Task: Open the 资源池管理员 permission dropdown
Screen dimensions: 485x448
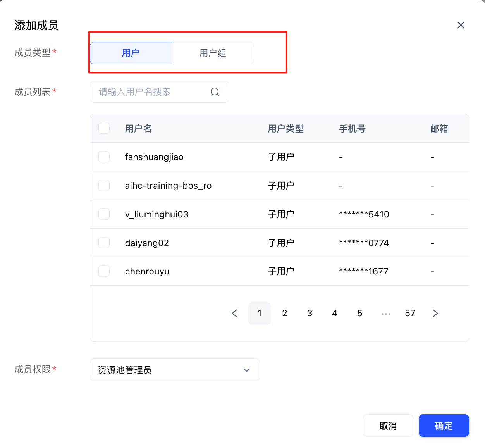Action: coord(175,370)
